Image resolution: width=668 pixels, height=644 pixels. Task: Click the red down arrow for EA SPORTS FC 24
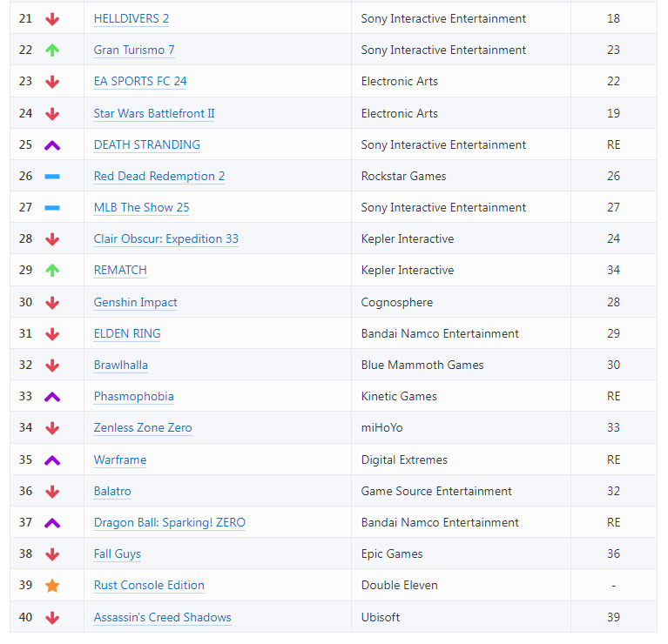coord(52,82)
